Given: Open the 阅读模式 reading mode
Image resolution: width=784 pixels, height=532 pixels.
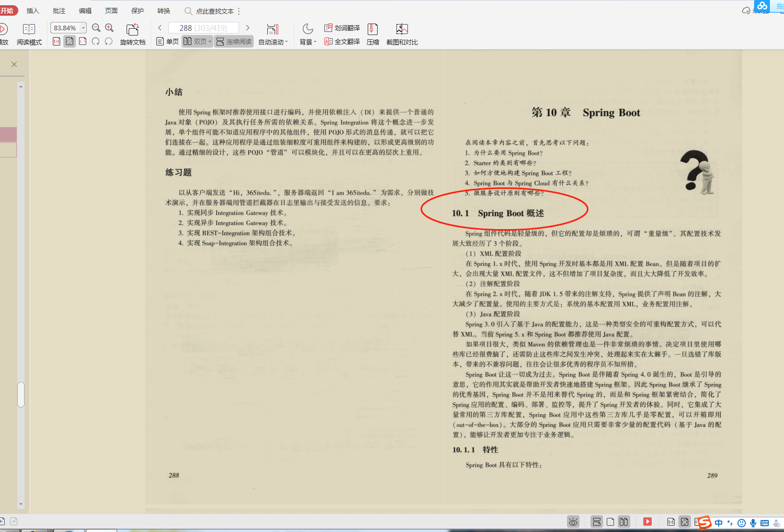Looking at the screenshot, I should click(x=29, y=35).
